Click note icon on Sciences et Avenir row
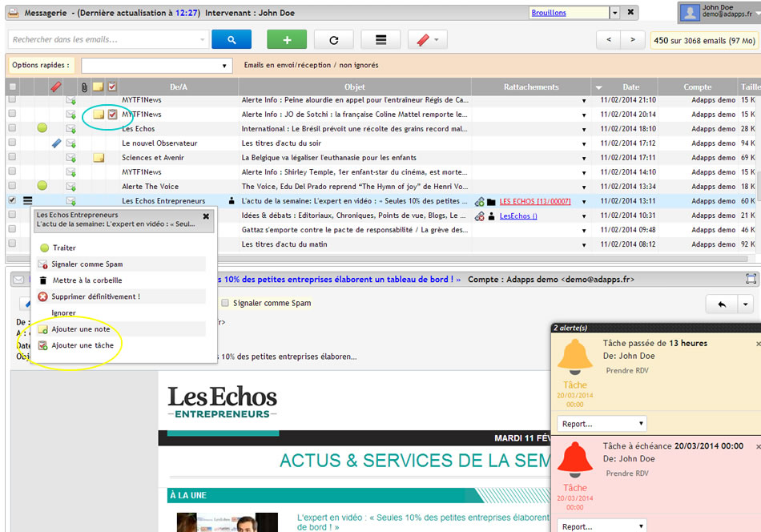 tap(99, 158)
